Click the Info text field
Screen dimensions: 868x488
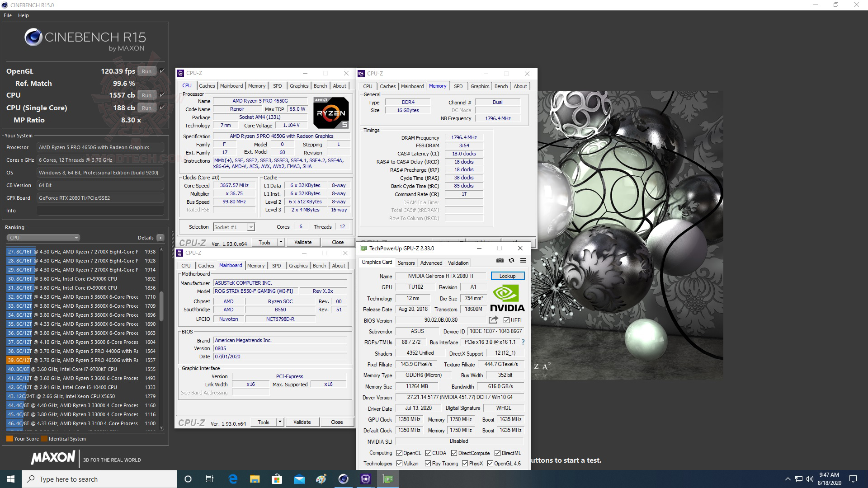(x=100, y=211)
